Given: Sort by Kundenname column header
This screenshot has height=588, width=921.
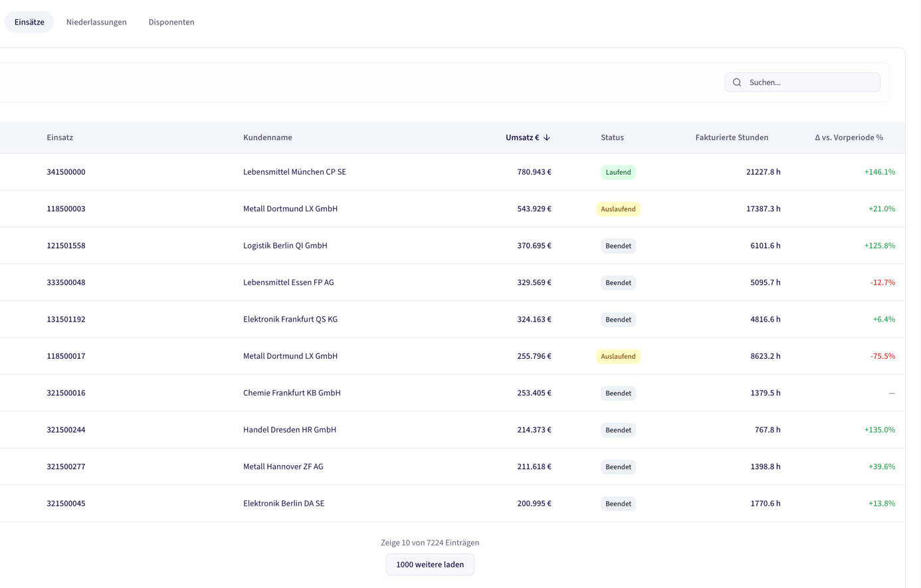Looking at the screenshot, I should click(x=267, y=138).
